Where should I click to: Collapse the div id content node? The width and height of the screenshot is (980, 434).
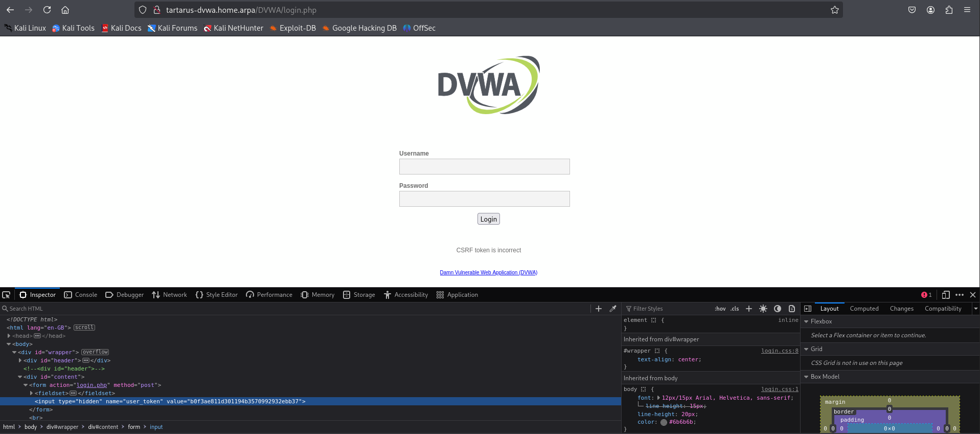[20, 377]
